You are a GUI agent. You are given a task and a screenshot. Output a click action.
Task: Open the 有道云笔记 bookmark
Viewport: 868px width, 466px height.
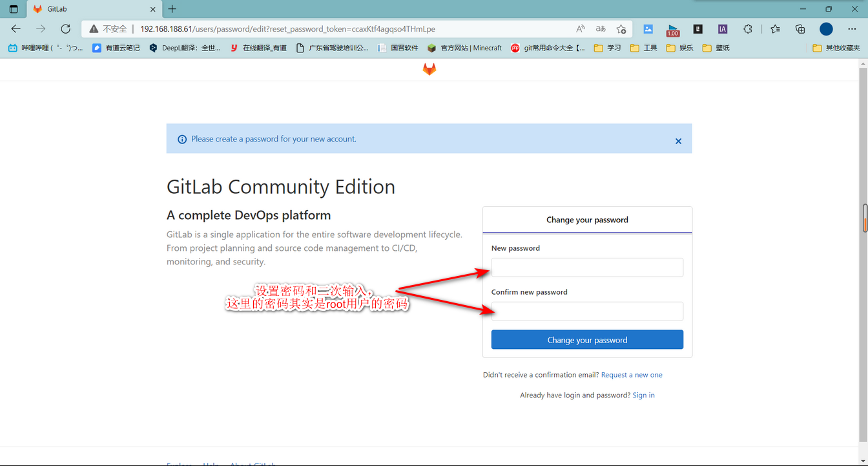tap(116, 47)
